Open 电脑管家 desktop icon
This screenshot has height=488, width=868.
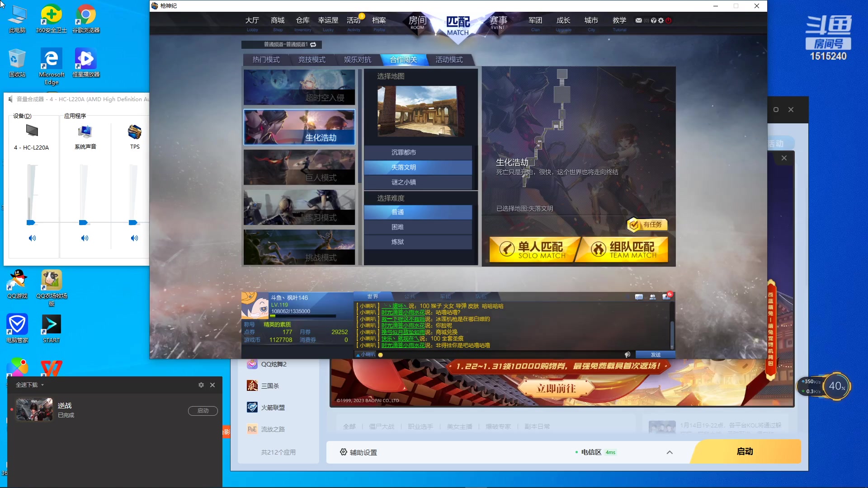tap(17, 328)
